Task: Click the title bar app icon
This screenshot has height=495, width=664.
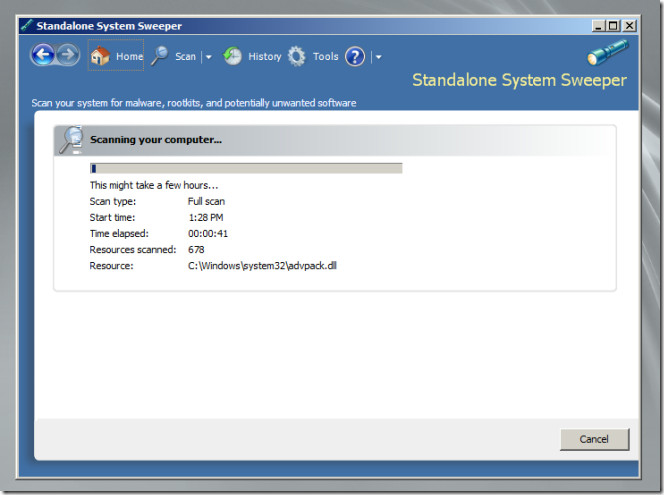Action: point(27,25)
